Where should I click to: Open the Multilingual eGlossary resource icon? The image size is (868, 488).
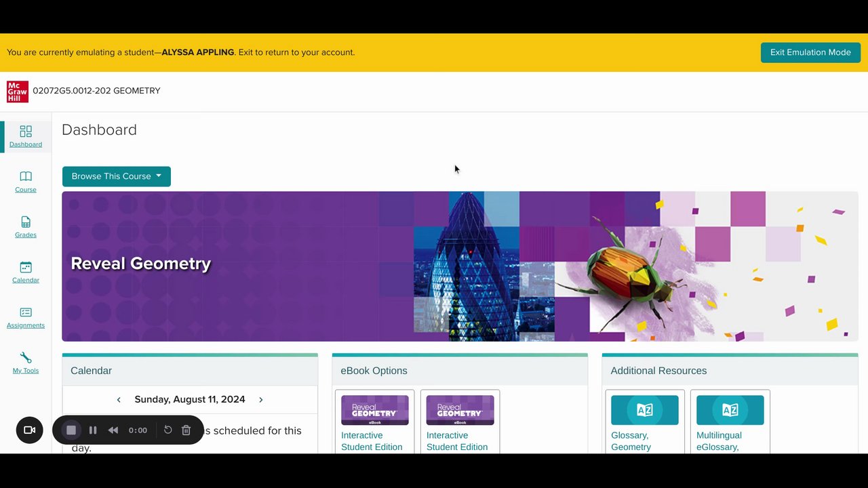tap(730, 410)
